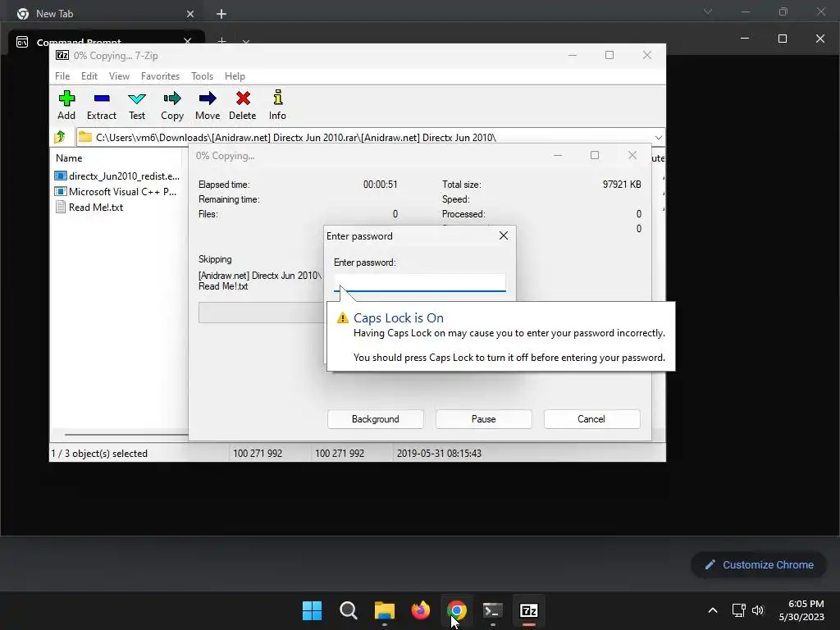
Task: Click the Info toolbar icon
Action: (277, 98)
